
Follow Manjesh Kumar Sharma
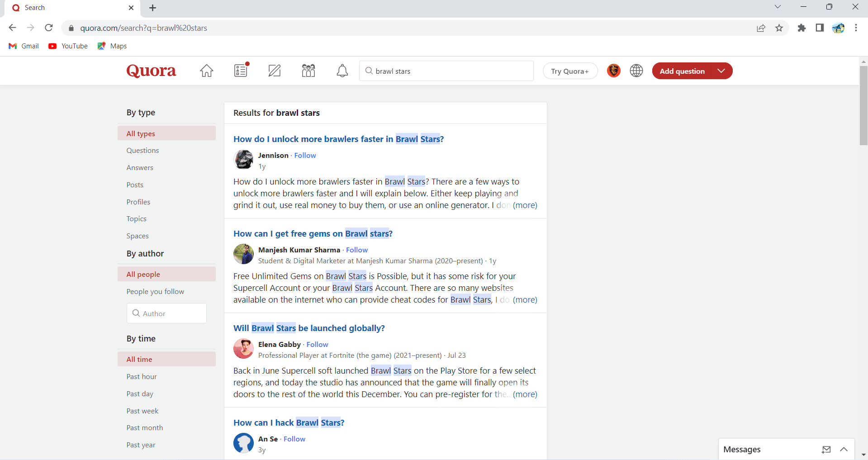[357, 250]
